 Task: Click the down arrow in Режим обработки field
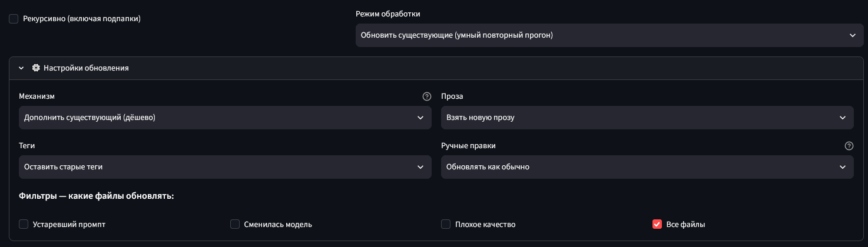[853, 35]
